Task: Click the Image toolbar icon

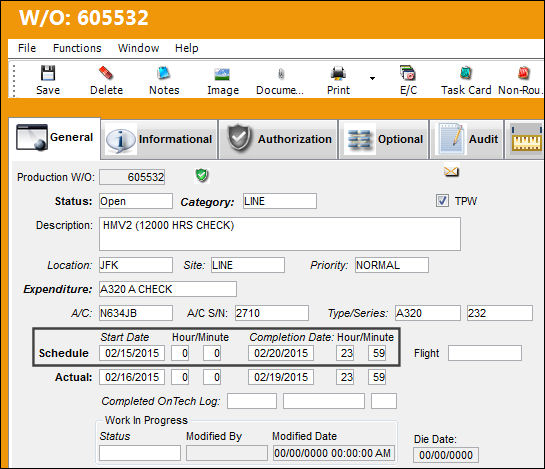Action: 222,74
